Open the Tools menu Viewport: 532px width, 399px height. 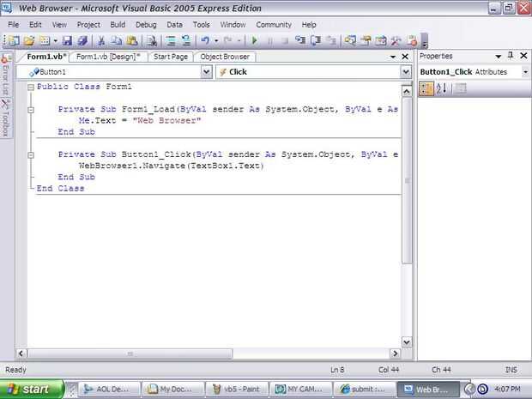(x=201, y=25)
